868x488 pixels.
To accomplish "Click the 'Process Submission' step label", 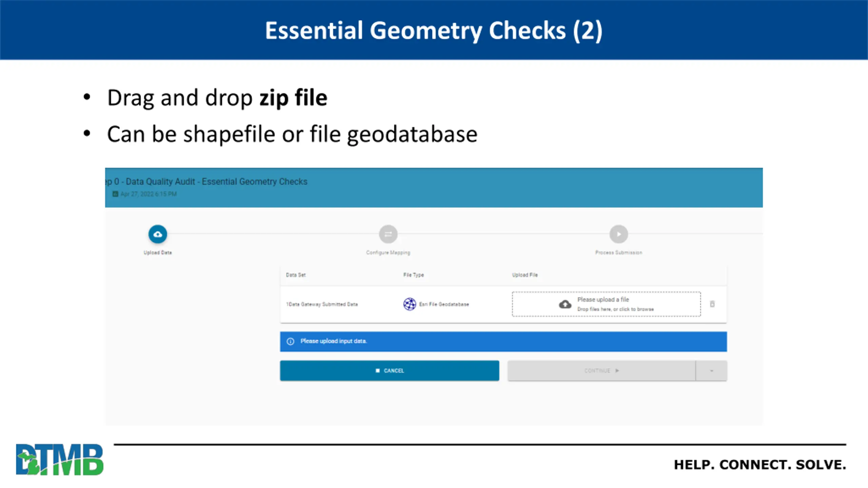I will coord(619,252).
